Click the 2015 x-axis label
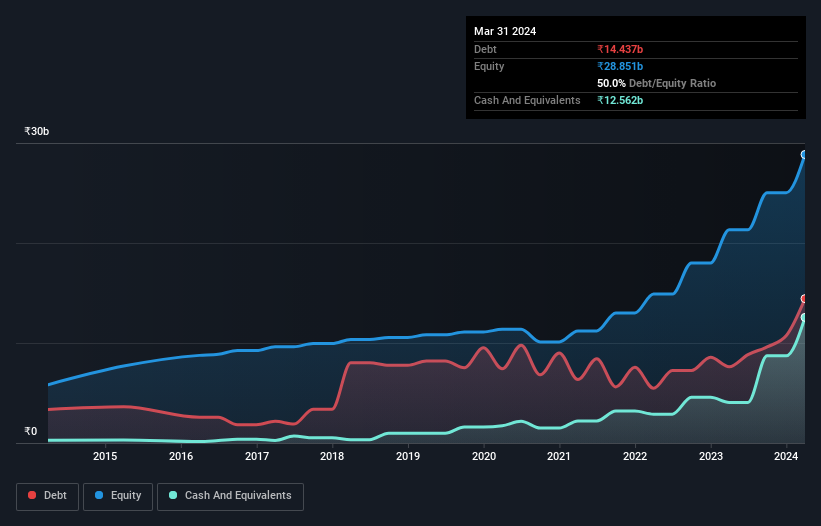 [x=105, y=456]
